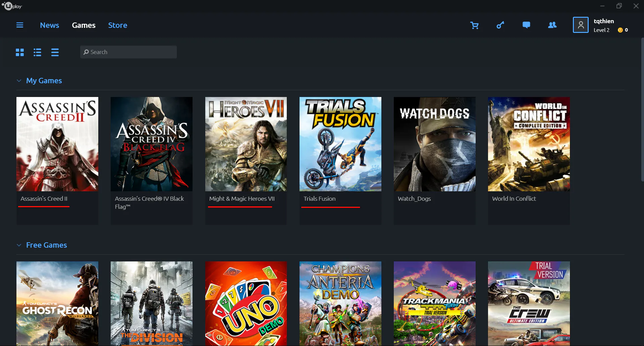
Task: Open Trackmania Turbo Trial Version tile
Action: tap(435, 304)
